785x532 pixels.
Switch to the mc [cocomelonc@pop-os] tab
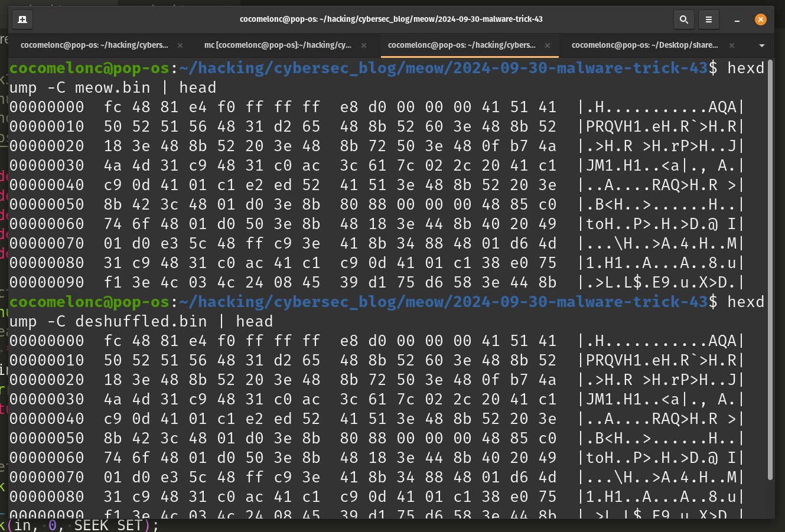pyautogui.click(x=278, y=45)
